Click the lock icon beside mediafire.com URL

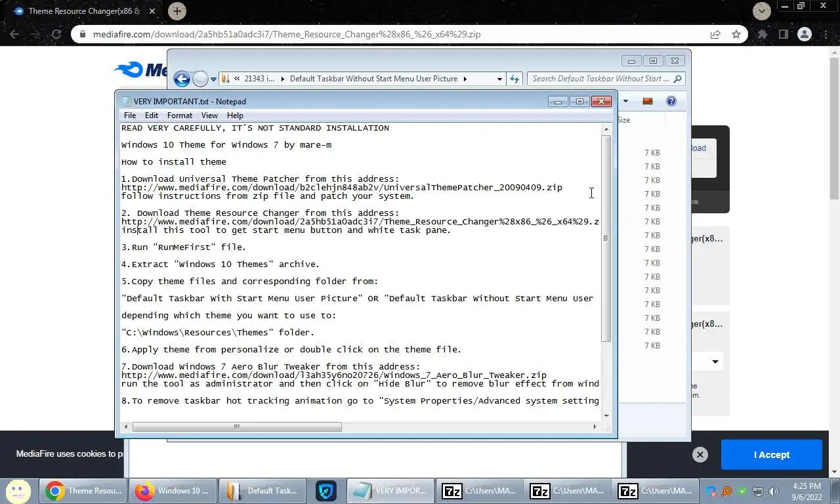pos(82,34)
